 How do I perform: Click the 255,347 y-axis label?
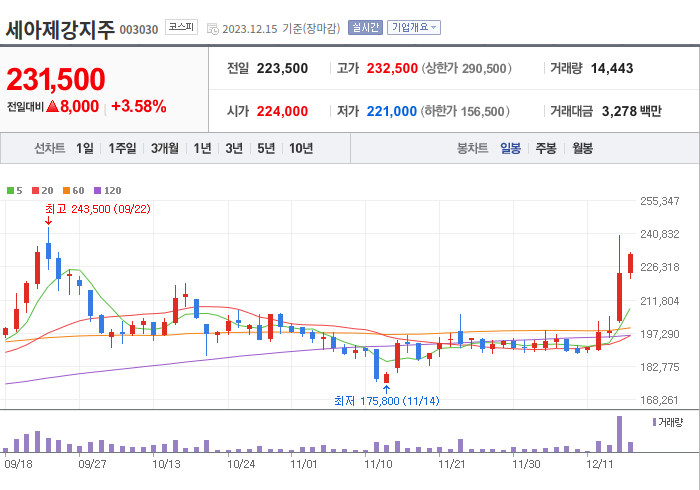(660, 201)
